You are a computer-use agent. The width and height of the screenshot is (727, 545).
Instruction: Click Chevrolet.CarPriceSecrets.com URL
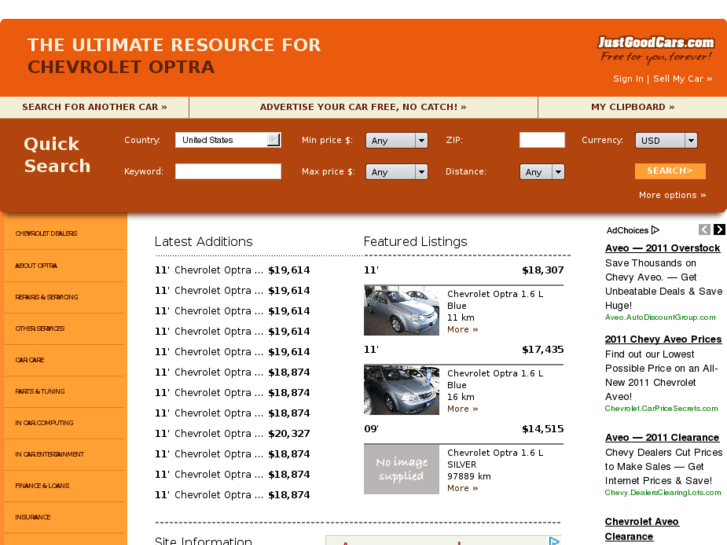coord(661,409)
